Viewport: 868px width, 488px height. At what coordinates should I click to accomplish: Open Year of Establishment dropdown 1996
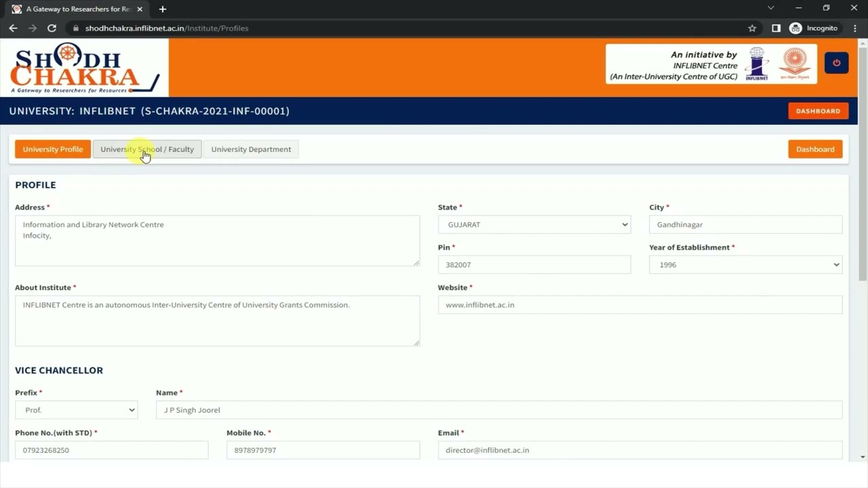tap(745, 265)
